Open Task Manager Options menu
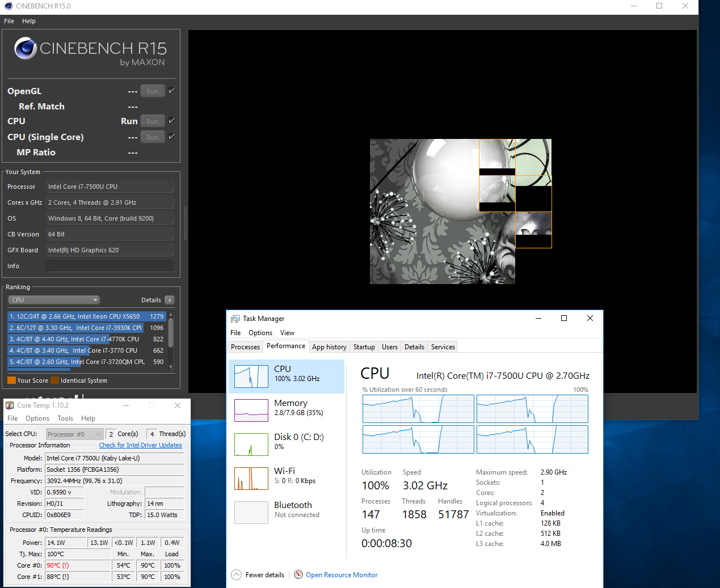Image resolution: width=720 pixels, height=588 pixels. (260, 333)
